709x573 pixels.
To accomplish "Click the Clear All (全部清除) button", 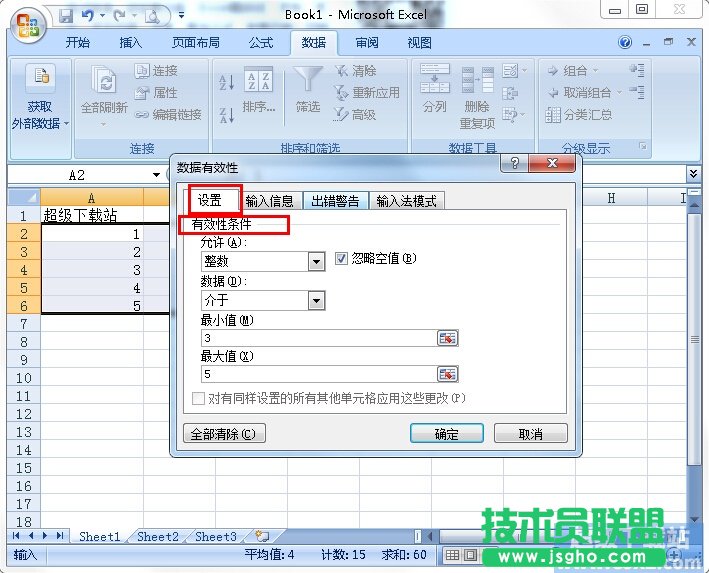I will pyautogui.click(x=226, y=434).
